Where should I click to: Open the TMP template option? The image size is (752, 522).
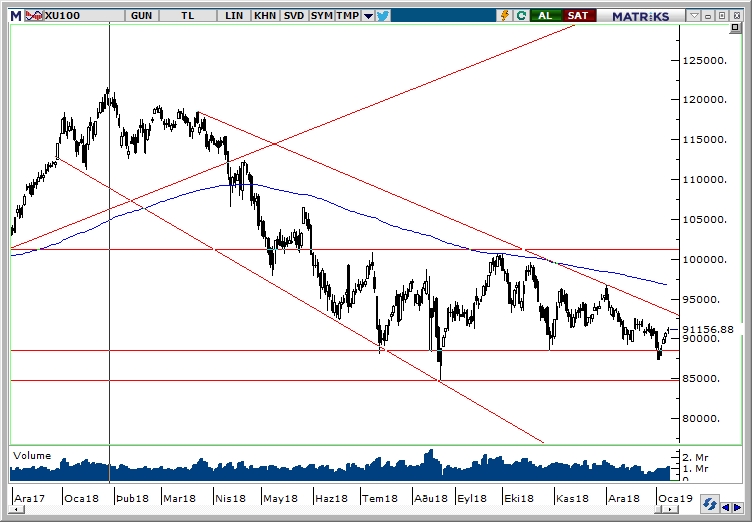[348, 16]
